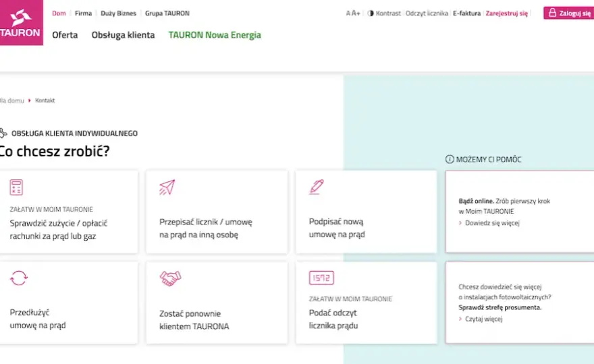This screenshot has width=594, height=364.
Task: Open TAURON Nowa Energia
Action: point(215,35)
